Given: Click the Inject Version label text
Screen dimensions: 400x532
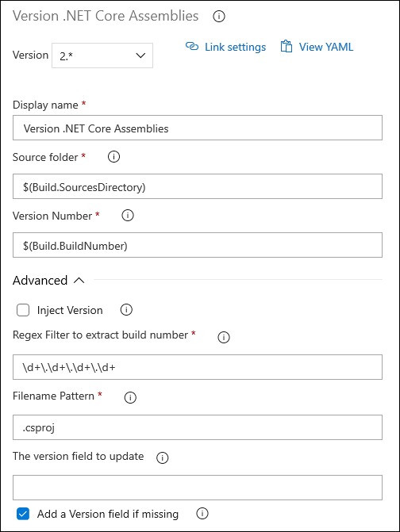Looking at the screenshot, I should 70,310.
